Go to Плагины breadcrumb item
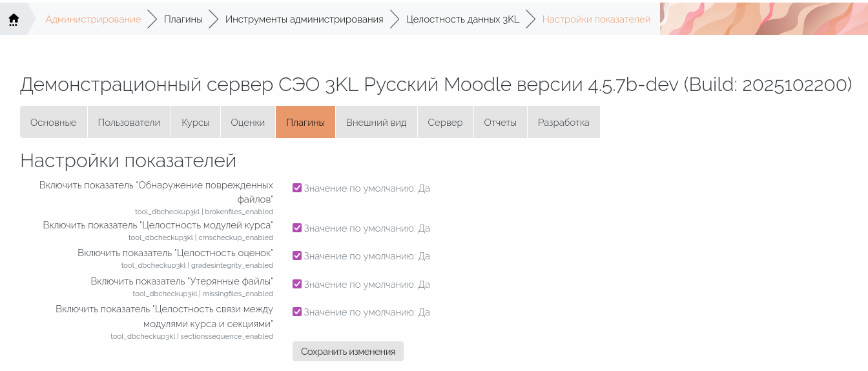This screenshot has width=868, height=371. pyautogui.click(x=183, y=19)
